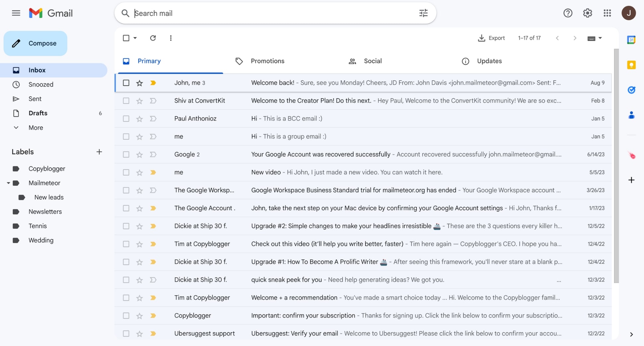Open the Upgrade #2 headlines email
Screen dimensions: 644x346
[x=363, y=226]
